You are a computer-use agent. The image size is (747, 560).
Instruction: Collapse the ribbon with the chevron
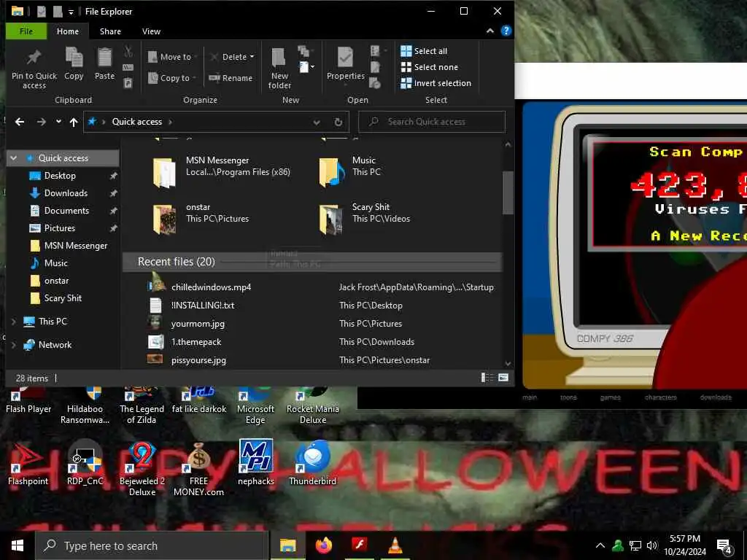click(x=489, y=31)
